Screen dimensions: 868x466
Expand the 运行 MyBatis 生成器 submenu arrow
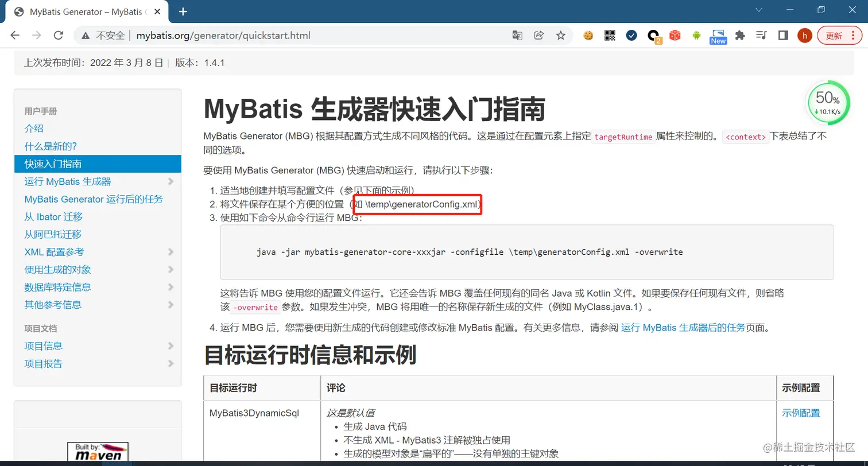point(170,181)
